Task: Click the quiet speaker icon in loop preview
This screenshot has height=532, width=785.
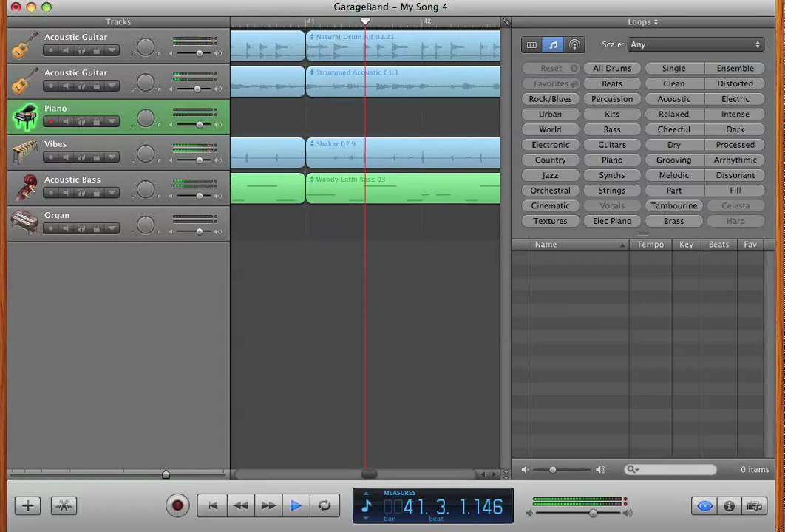Action: (525, 469)
